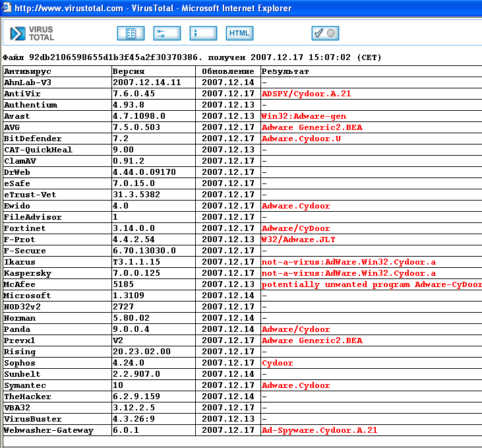Click the HTML export button

239,33
